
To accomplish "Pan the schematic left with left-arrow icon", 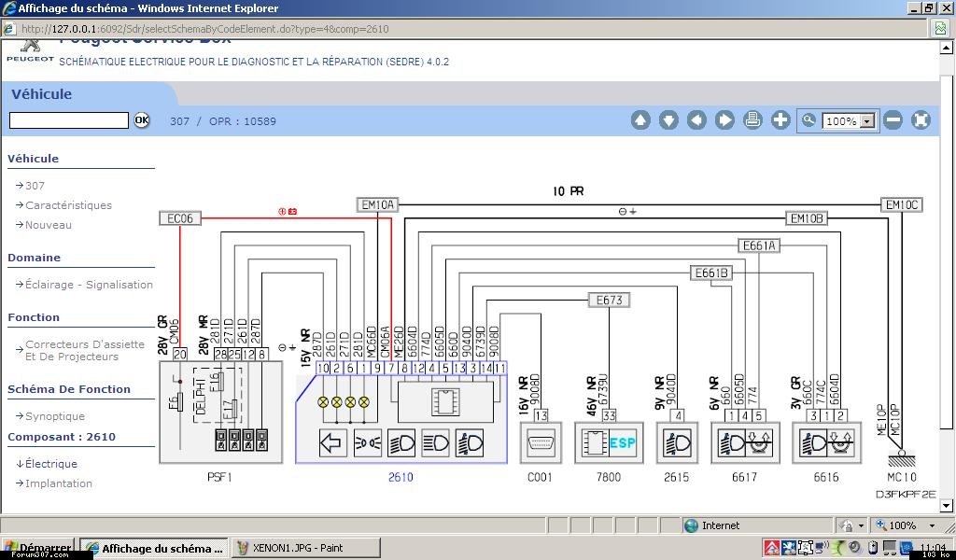I will point(696,120).
